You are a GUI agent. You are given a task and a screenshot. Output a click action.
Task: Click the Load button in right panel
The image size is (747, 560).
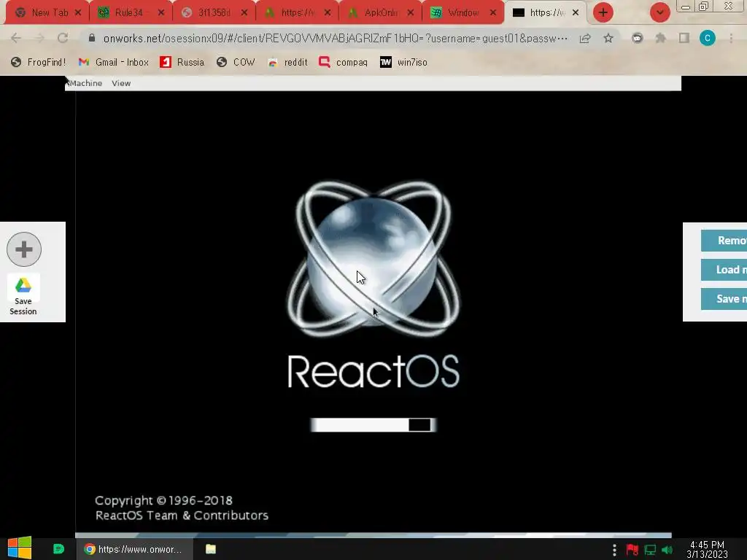(724, 270)
